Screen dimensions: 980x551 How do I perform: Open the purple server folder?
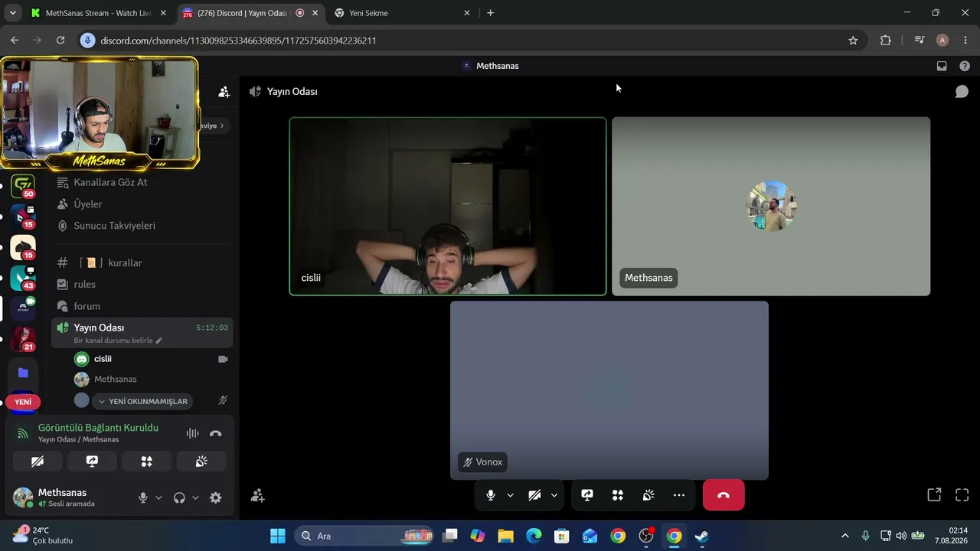[x=23, y=373]
